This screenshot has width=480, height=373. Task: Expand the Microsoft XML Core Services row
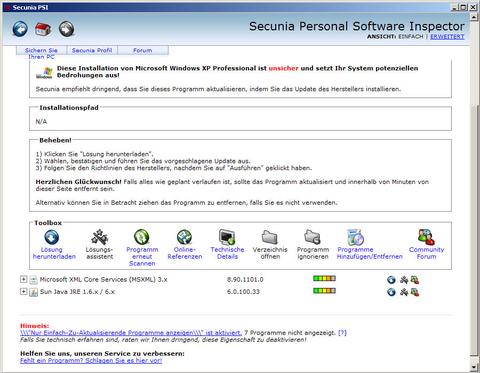(x=23, y=279)
